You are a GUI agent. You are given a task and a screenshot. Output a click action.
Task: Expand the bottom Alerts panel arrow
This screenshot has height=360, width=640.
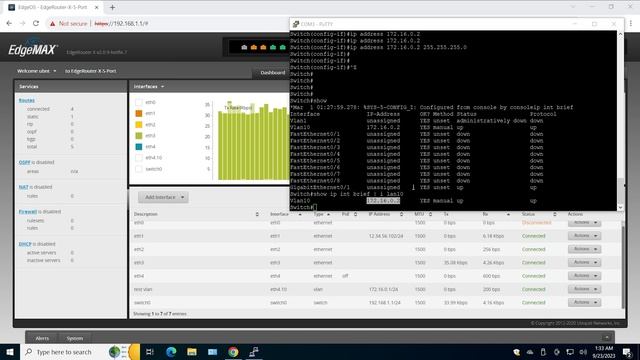607,338
